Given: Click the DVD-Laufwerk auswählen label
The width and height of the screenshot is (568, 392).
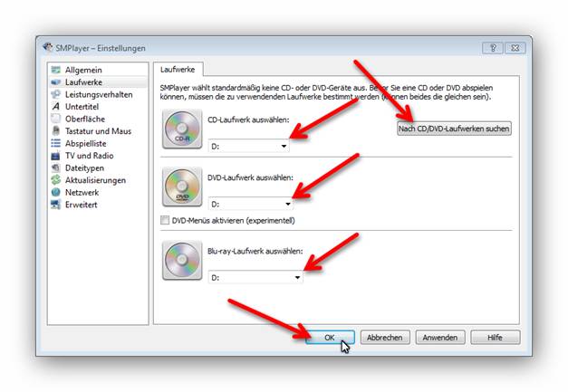Looking at the screenshot, I should click(250, 177).
